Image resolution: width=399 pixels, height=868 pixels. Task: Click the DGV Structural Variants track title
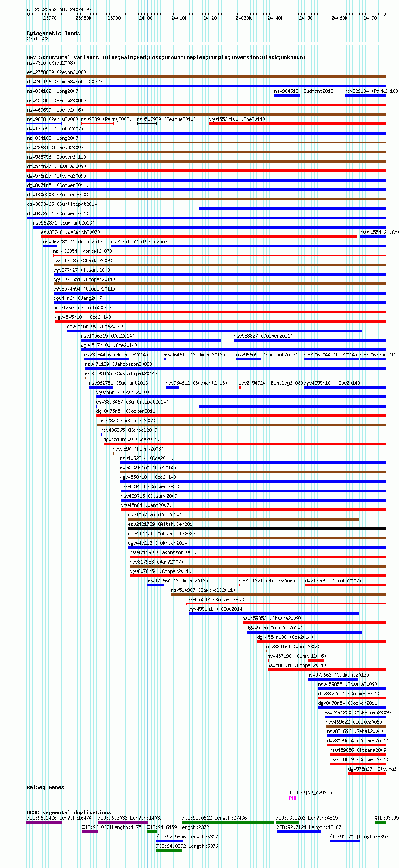coord(166,57)
